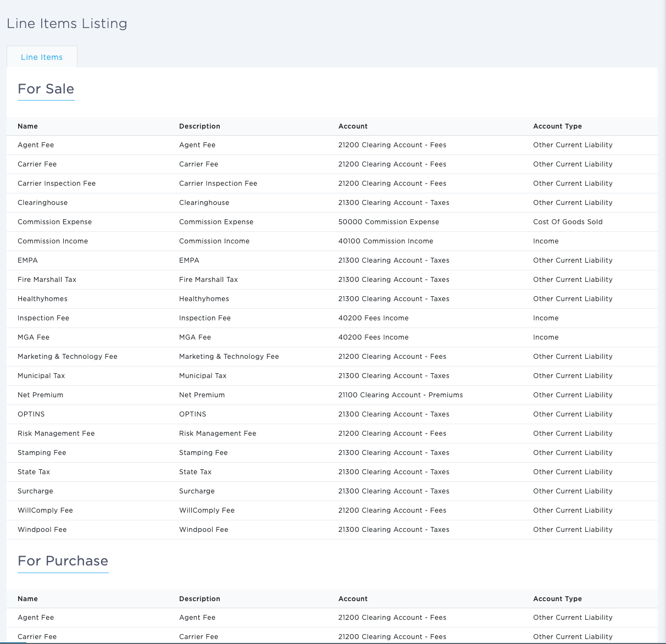
Task: Click Inspection Fee name cell
Action: click(x=43, y=318)
